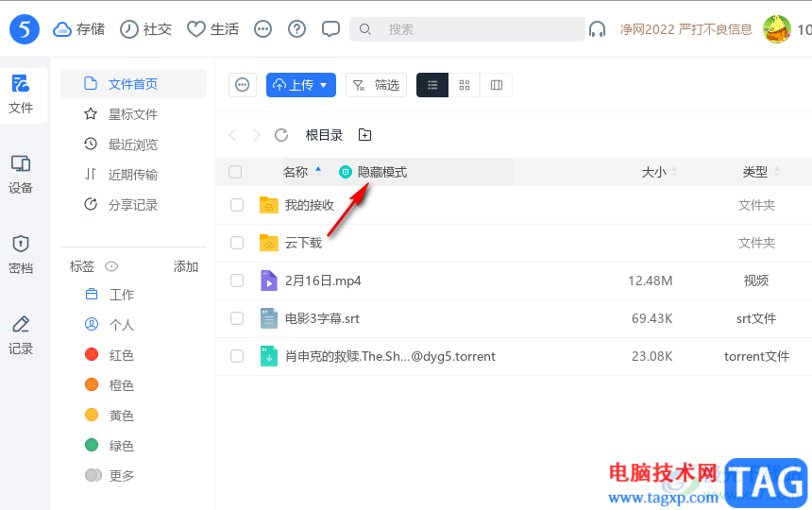Click the 根目录 breadcrumb
The image size is (812, 510).
pyautogui.click(x=324, y=135)
